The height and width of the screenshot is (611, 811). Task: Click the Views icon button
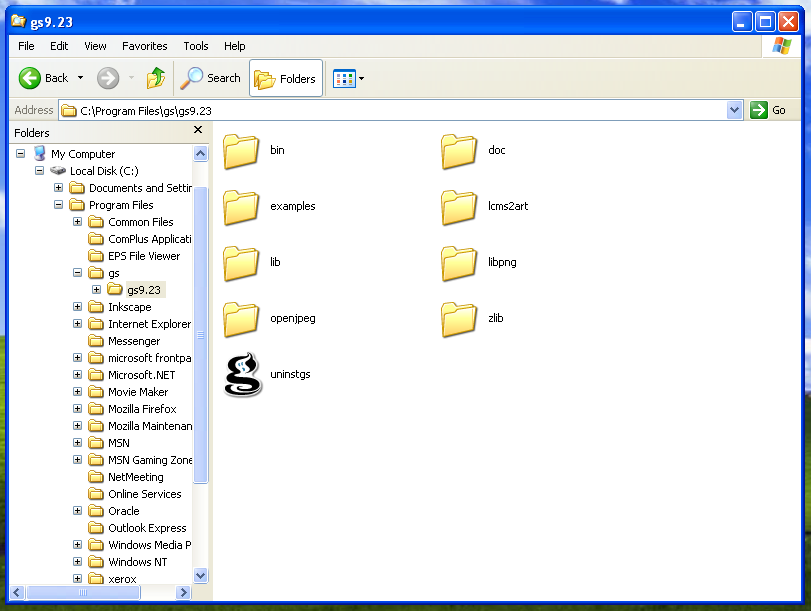pyautogui.click(x=344, y=79)
